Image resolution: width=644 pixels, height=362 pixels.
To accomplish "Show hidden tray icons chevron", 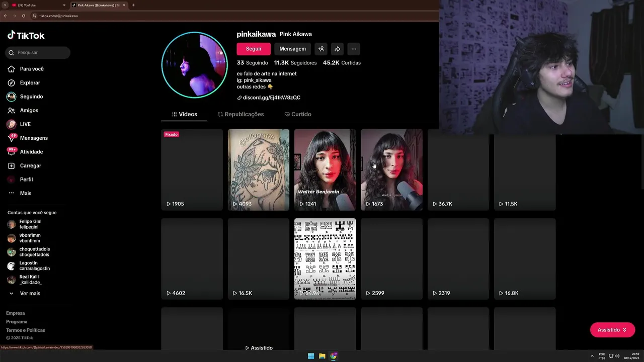I will (592, 356).
